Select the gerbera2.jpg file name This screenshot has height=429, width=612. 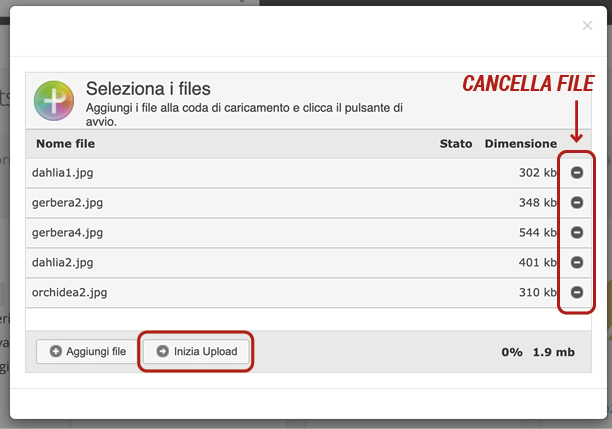pyautogui.click(x=68, y=203)
